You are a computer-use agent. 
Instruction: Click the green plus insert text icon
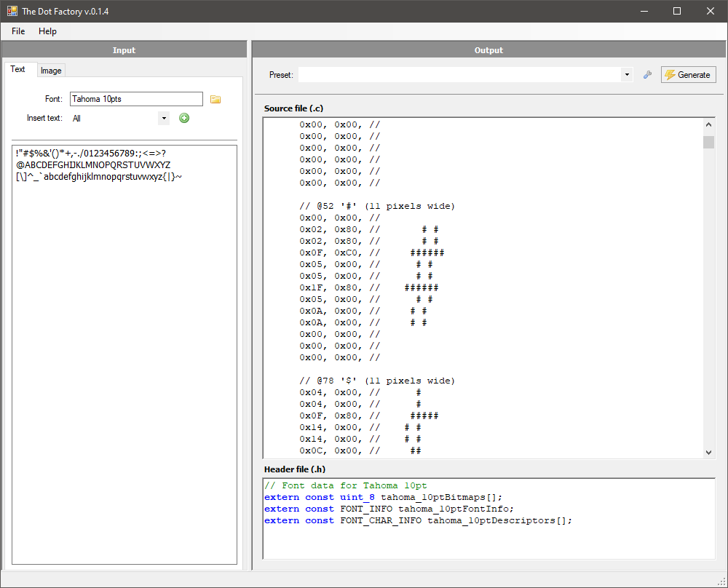click(x=184, y=118)
